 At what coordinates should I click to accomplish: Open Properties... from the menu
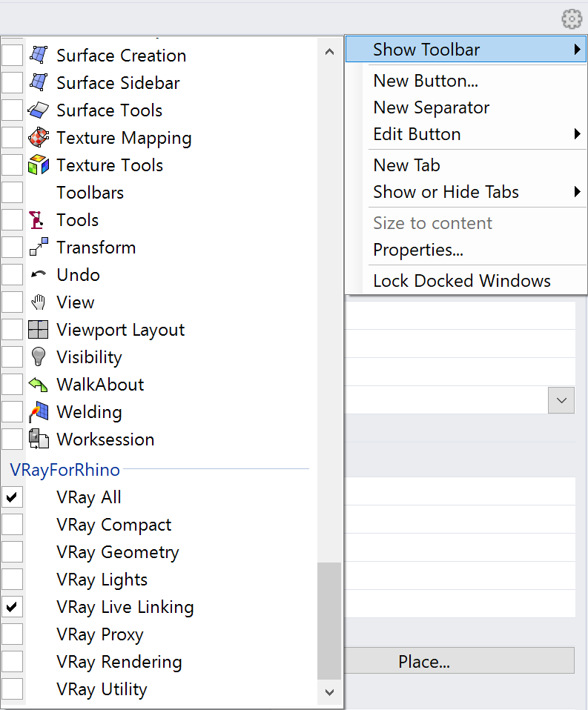pos(418,250)
